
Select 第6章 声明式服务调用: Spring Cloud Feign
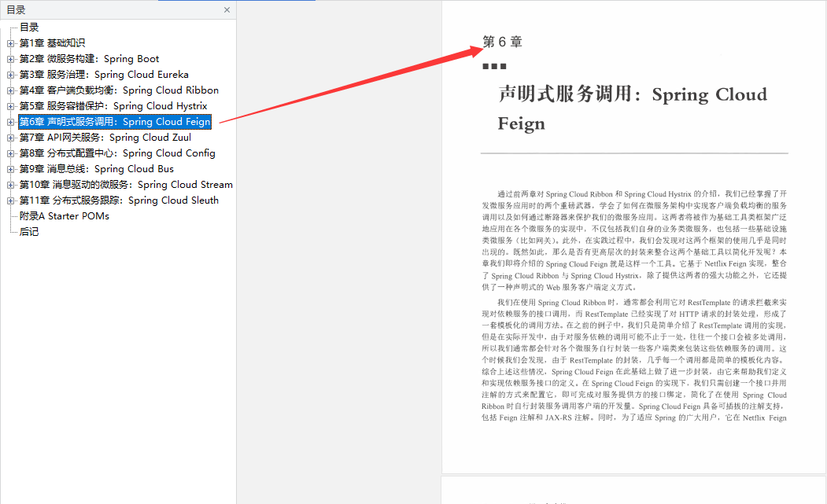point(115,122)
